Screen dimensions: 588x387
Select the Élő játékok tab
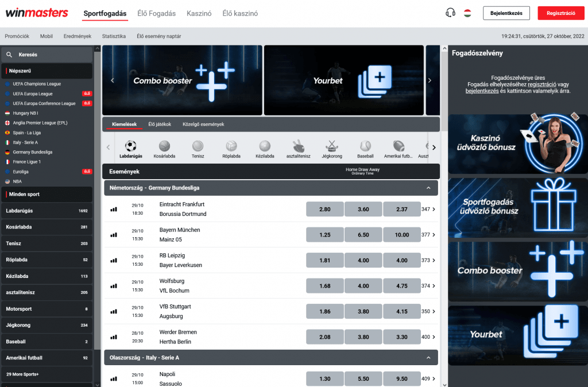(x=160, y=124)
